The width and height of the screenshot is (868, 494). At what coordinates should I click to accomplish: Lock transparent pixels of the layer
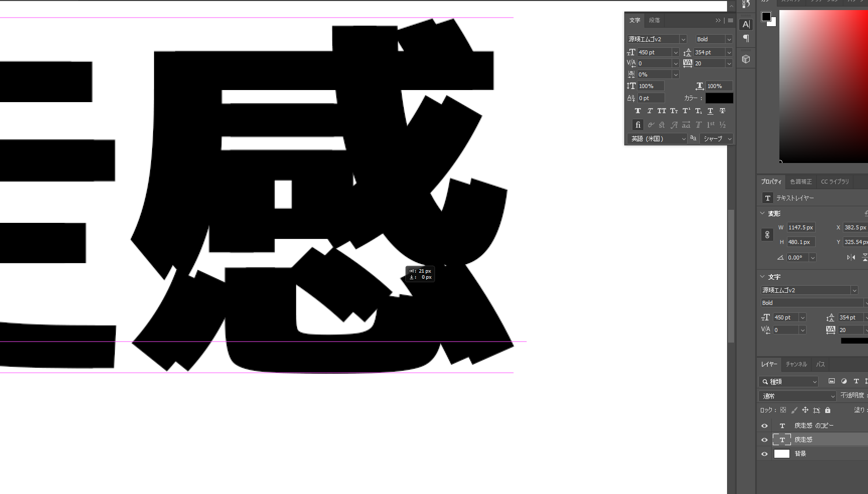tap(783, 410)
